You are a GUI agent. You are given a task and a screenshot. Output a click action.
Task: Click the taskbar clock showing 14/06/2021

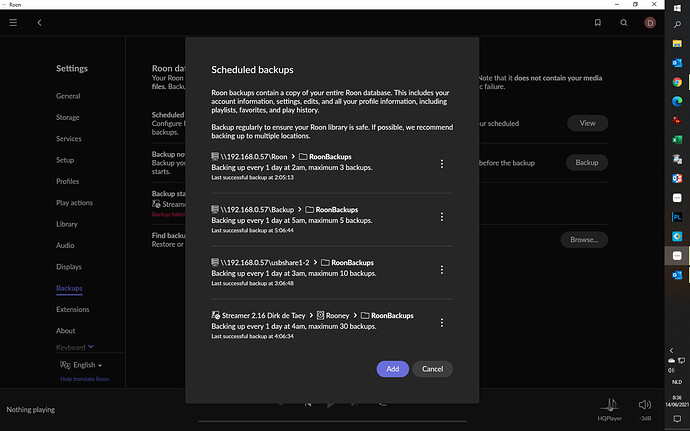[677, 401]
